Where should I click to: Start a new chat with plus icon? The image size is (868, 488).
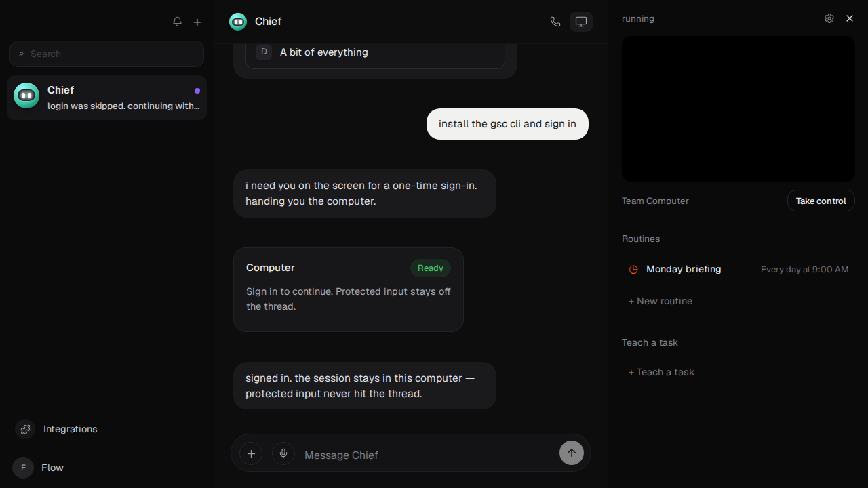point(197,22)
